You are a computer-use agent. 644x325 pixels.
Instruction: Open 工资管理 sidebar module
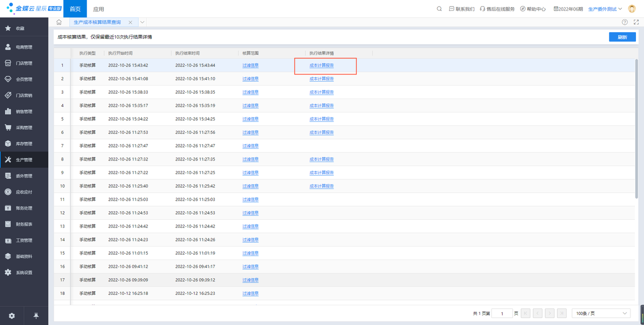pyautogui.click(x=24, y=240)
